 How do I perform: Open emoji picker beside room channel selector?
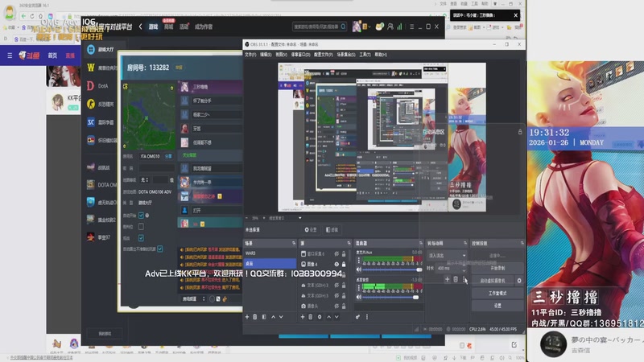pos(212,298)
